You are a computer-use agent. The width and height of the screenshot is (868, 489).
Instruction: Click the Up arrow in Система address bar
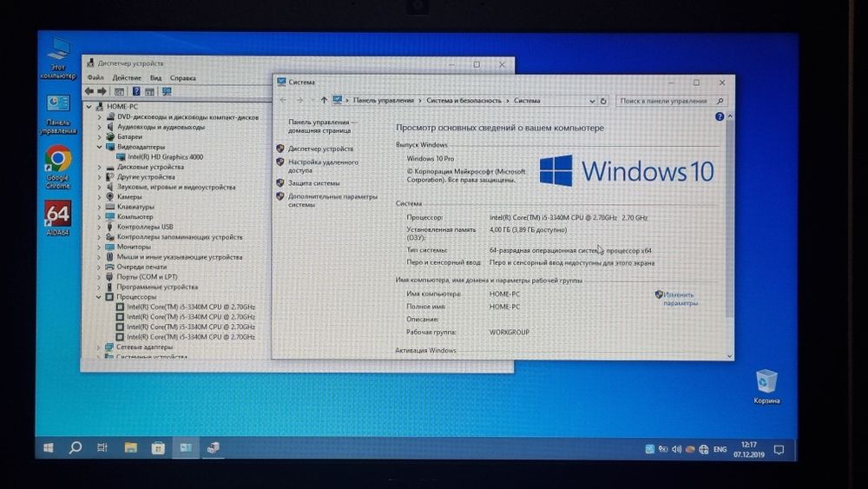324,101
